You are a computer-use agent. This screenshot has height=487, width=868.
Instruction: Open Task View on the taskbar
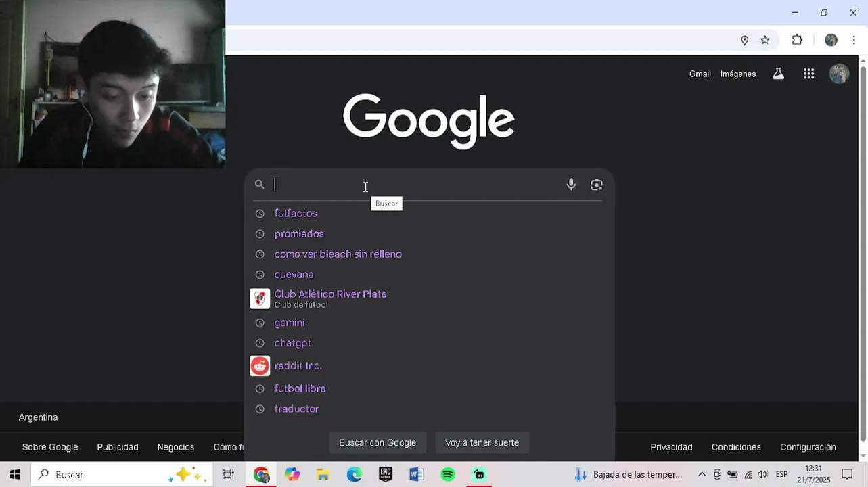point(229,475)
